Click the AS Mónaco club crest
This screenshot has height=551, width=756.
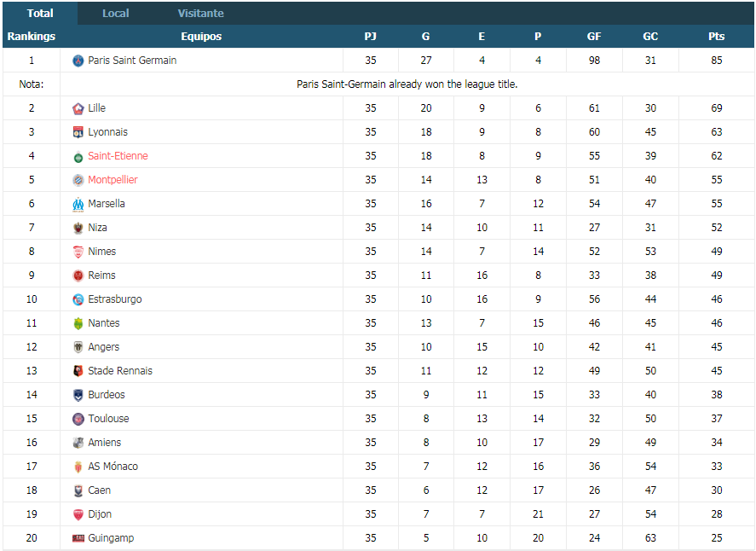[x=78, y=467]
